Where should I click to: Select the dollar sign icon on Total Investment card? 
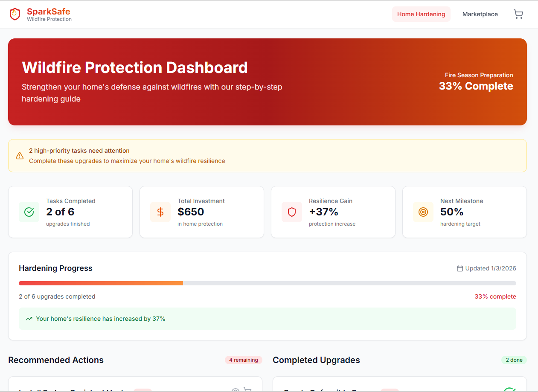(x=160, y=212)
